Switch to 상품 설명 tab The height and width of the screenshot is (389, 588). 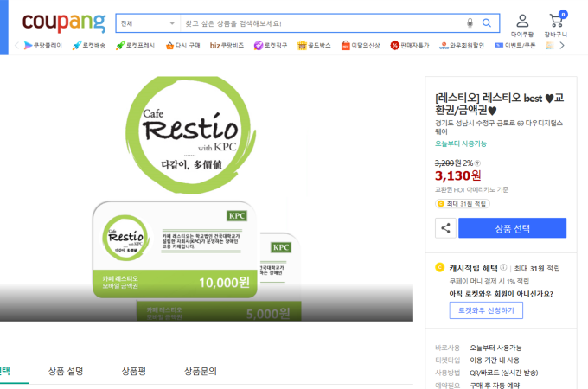coord(66,371)
